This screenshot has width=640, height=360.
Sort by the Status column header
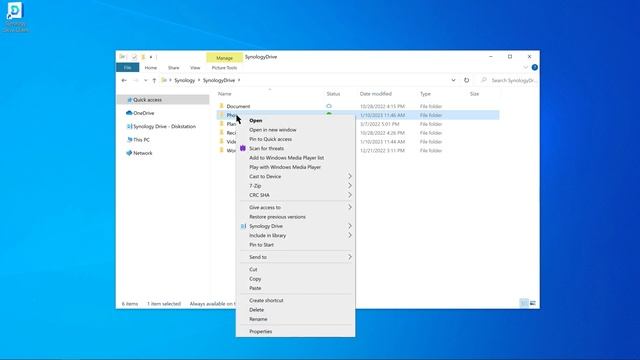pos(333,94)
